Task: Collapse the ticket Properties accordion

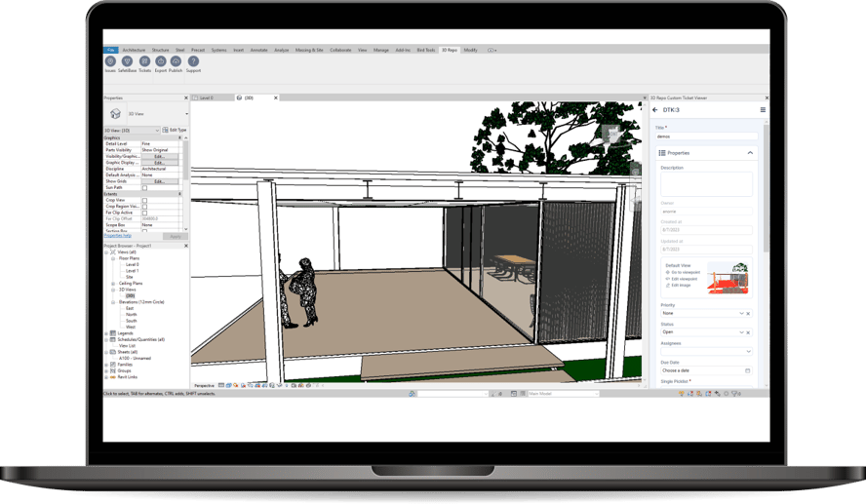Action: click(x=750, y=153)
